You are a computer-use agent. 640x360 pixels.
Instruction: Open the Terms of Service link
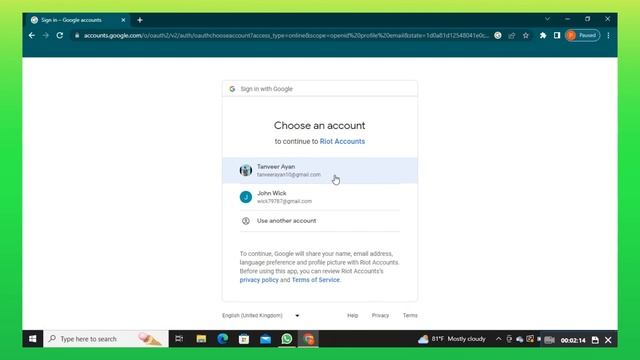pyautogui.click(x=316, y=280)
